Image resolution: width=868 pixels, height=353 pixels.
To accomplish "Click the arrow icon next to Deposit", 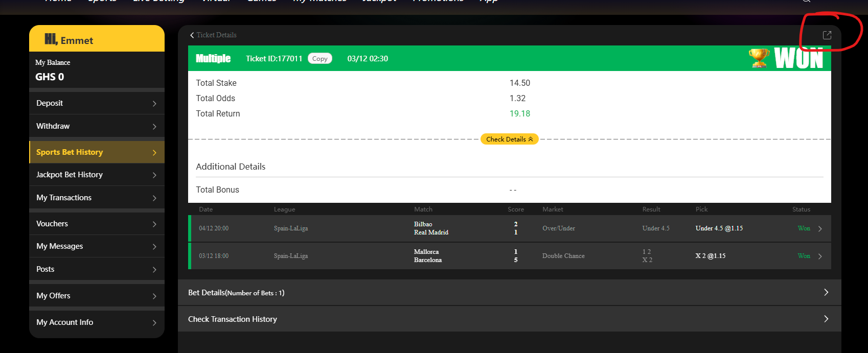I will tap(154, 104).
